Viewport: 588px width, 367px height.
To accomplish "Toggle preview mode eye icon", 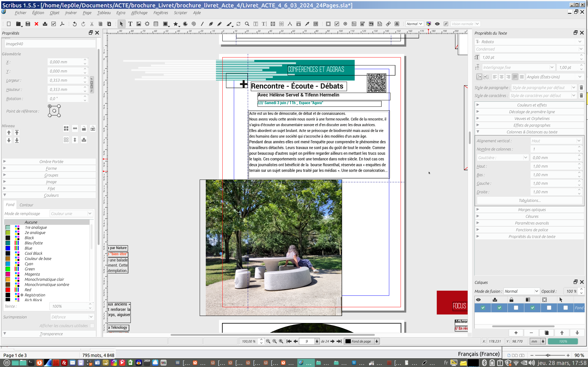I will (437, 24).
